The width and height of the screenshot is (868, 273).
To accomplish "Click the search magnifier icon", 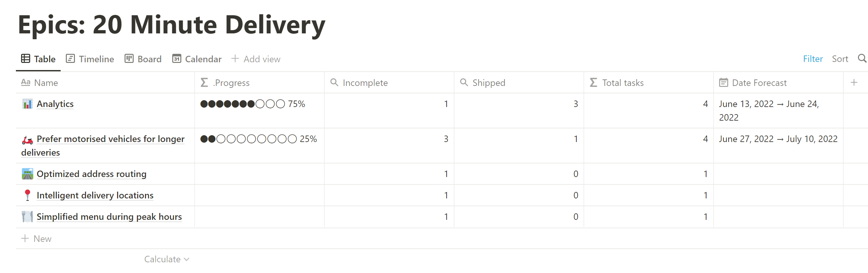I will point(862,59).
